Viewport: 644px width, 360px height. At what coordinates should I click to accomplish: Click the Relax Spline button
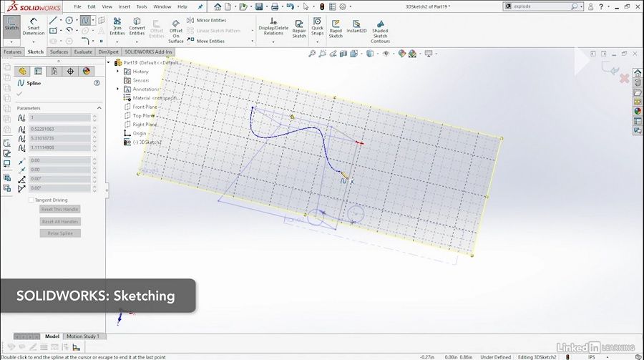pyautogui.click(x=60, y=233)
